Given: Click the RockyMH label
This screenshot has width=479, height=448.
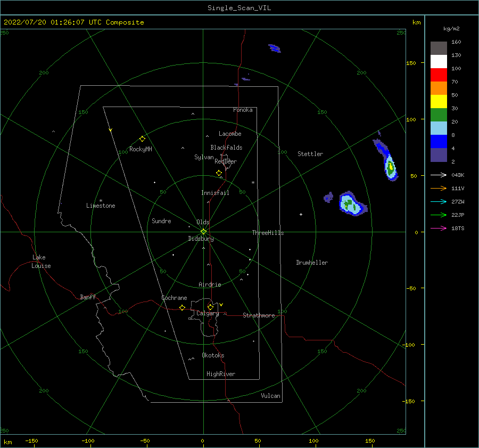Looking at the screenshot, I should (141, 149).
